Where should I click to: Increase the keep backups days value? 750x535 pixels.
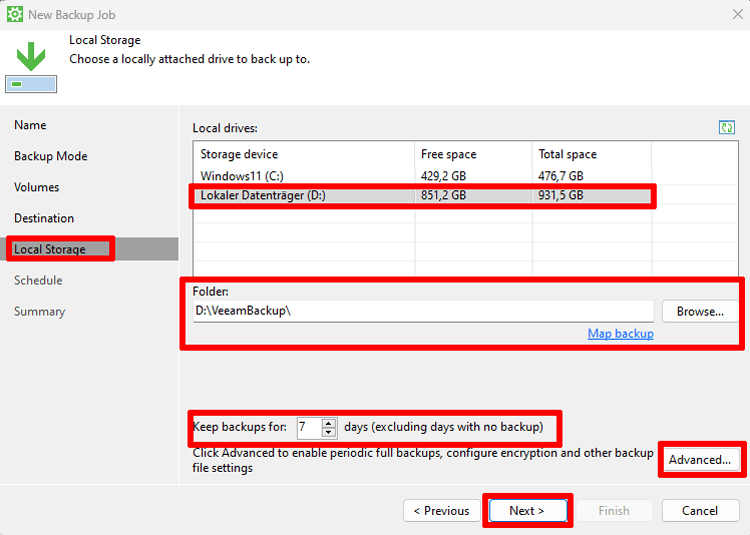[329, 422]
